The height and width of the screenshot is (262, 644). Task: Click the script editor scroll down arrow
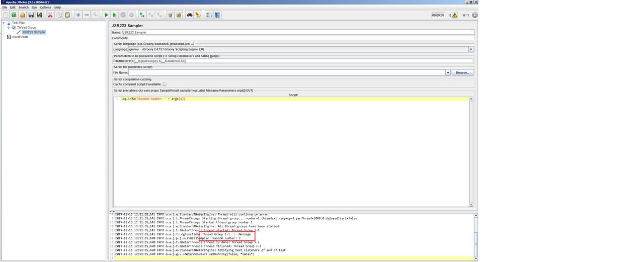pos(471,205)
